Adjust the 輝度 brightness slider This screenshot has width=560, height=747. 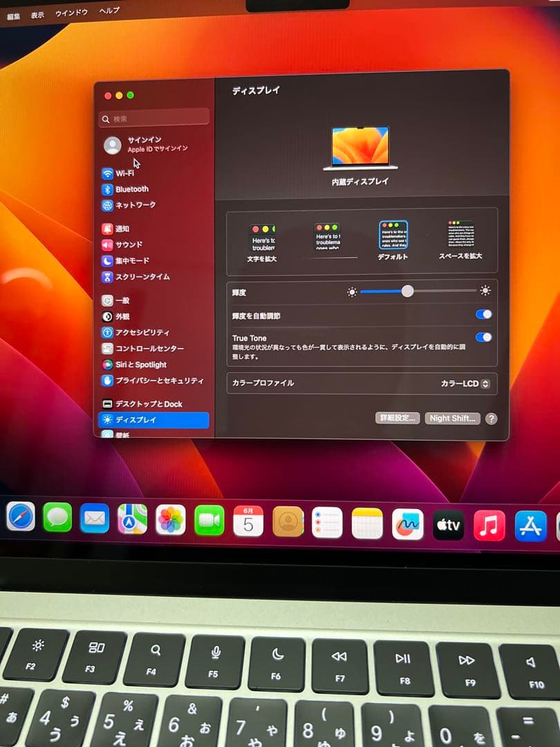[x=409, y=291]
